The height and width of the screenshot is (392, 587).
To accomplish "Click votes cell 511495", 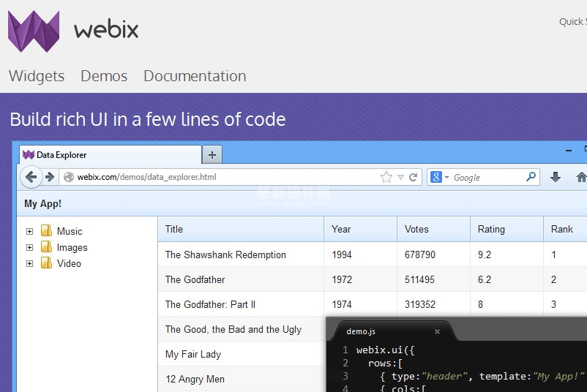I will [433, 279].
